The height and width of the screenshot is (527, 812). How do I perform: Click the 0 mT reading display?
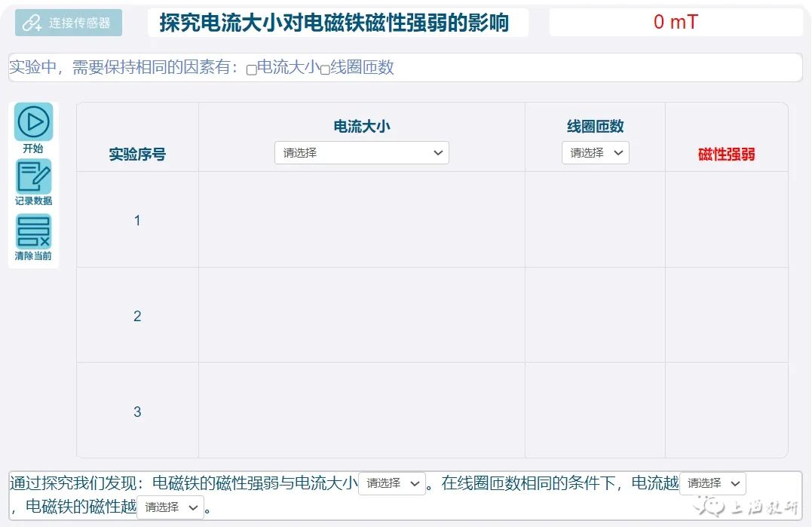[x=676, y=23]
